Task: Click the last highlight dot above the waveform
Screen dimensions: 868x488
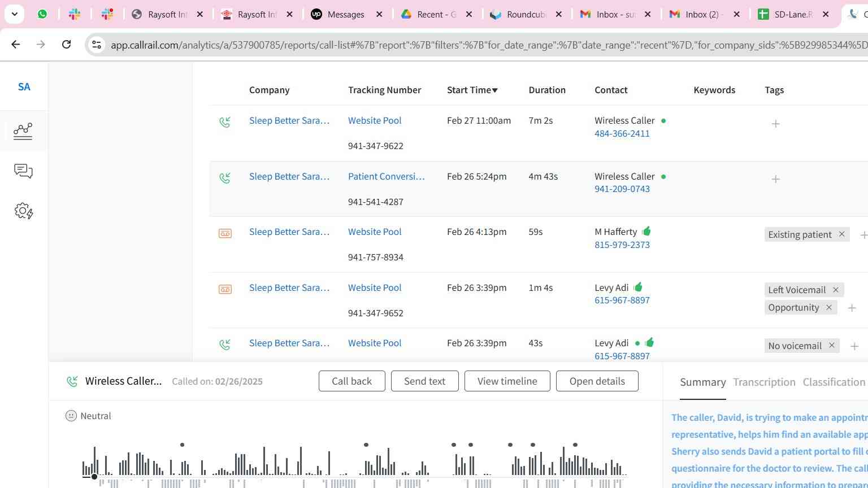Action: (x=575, y=445)
